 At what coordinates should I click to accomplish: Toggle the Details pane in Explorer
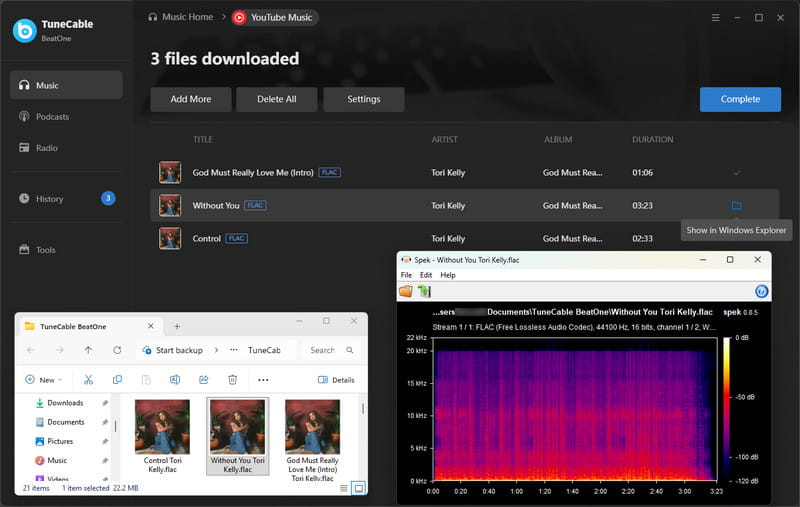point(336,380)
